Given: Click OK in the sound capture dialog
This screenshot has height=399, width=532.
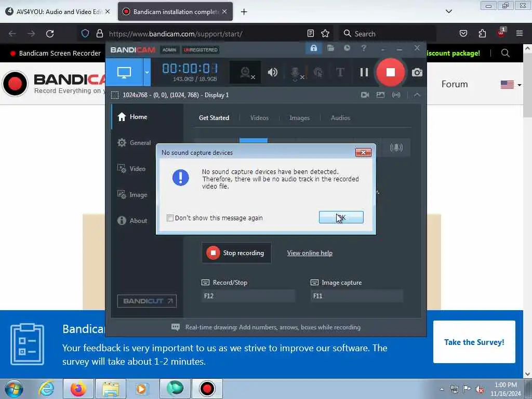Looking at the screenshot, I should click(x=341, y=217).
